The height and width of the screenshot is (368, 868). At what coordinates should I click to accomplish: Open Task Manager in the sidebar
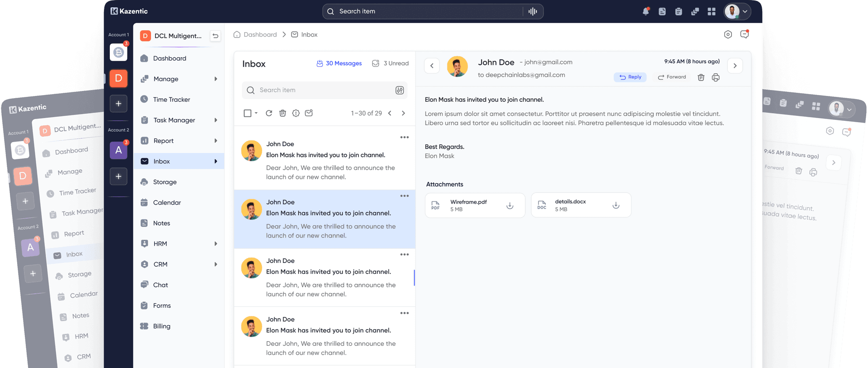click(179, 120)
